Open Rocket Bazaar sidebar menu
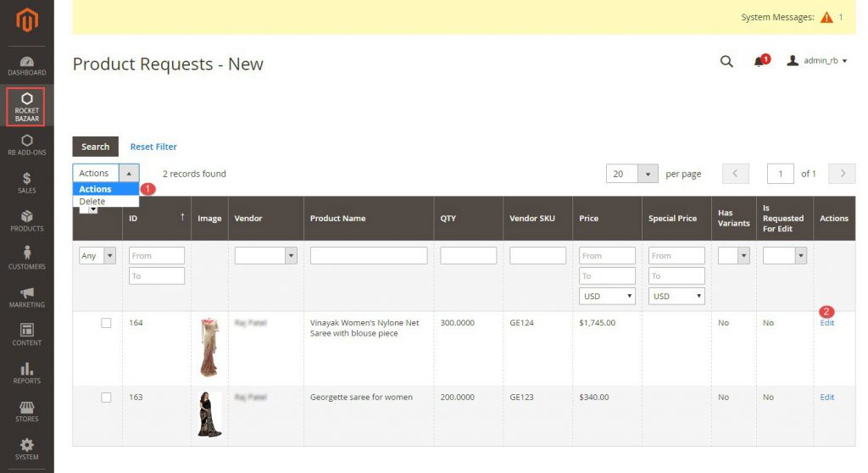The height and width of the screenshot is (473, 868). (26, 106)
